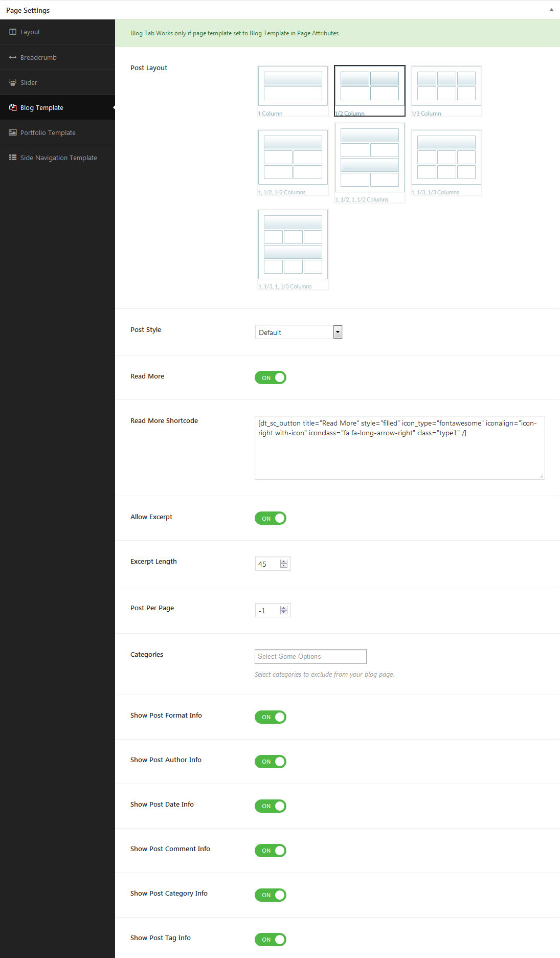Switch off Show Post Category Info
The width and height of the screenshot is (560, 958).
[x=271, y=895]
